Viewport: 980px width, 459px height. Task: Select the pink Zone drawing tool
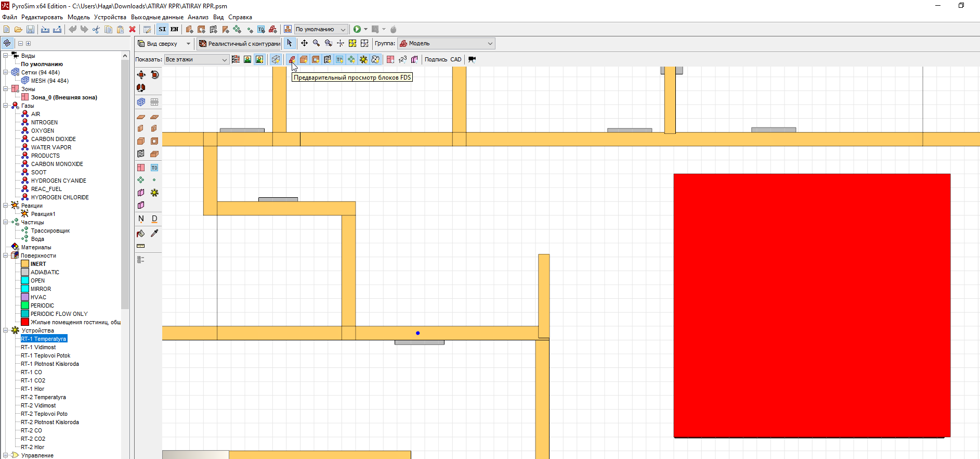pos(141,168)
